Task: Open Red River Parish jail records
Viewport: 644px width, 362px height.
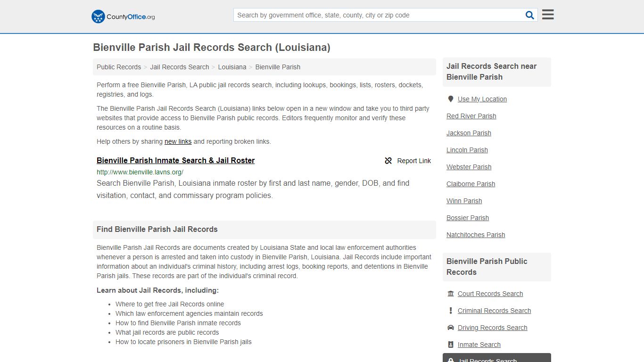Action: pos(471,116)
